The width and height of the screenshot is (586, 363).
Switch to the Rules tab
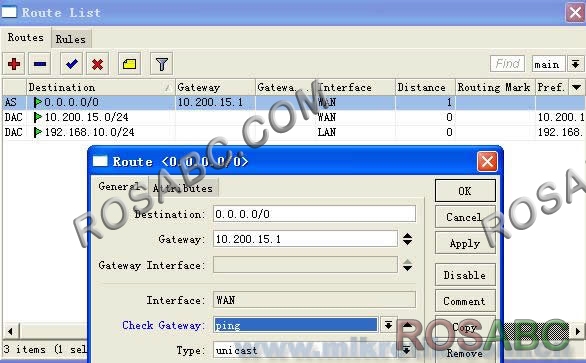pos(71,39)
